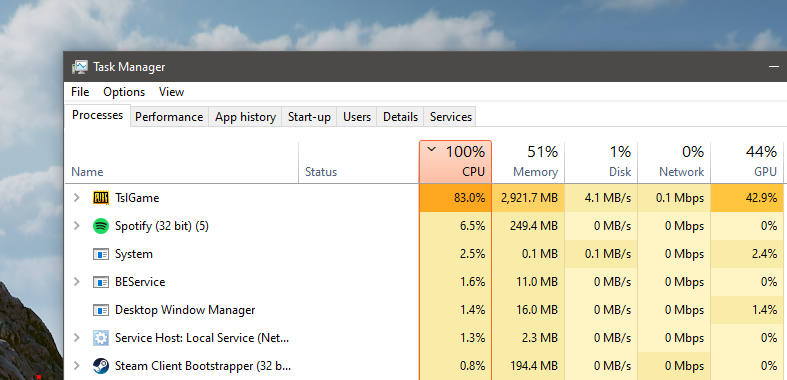The width and height of the screenshot is (787, 380).
Task: Select the BEService process name
Action: [140, 282]
